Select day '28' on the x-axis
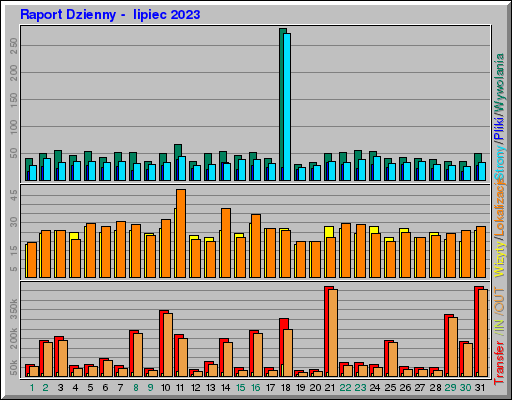Screen dimensions: 512x400 point(435,388)
